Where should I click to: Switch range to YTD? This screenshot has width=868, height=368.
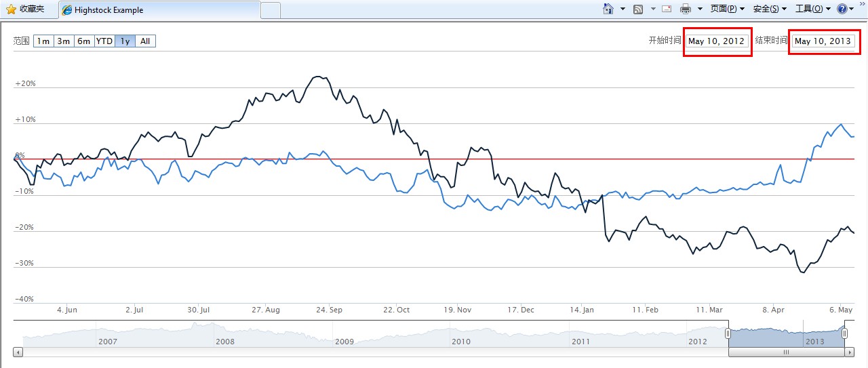tap(104, 41)
